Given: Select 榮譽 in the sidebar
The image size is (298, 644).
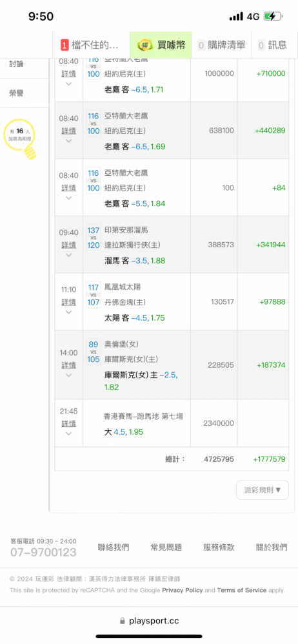Looking at the screenshot, I should tap(17, 93).
